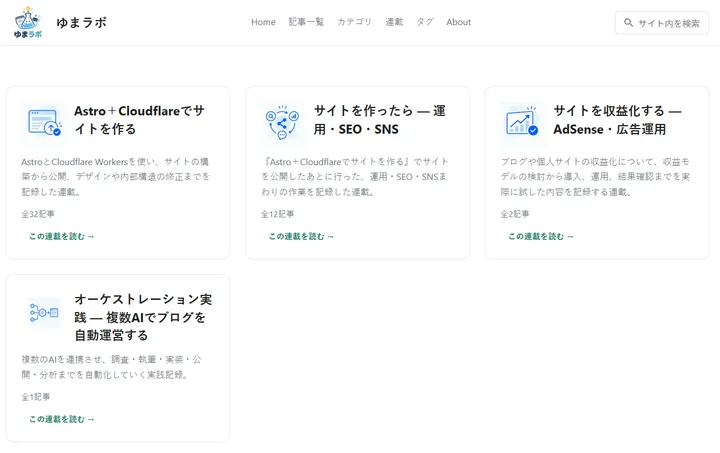The height and width of the screenshot is (453, 720).
Task: Select the 全1記事 count text
Action: tap(35, 397)
